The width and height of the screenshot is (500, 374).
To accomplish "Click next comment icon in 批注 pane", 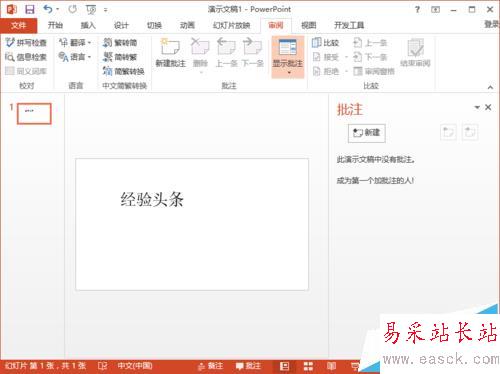I will coord(470,132).
